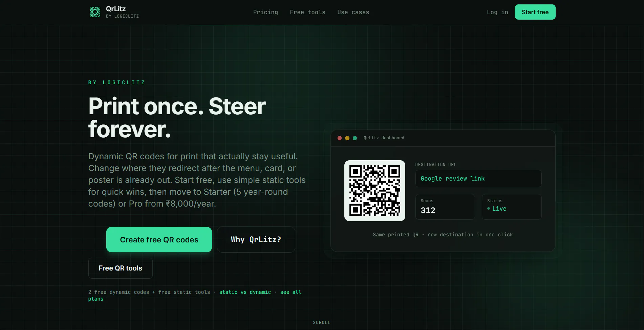Click the 'DESTINATION URL' label
This screenshot has height=330, width=644.
click(x=436, y=165)
